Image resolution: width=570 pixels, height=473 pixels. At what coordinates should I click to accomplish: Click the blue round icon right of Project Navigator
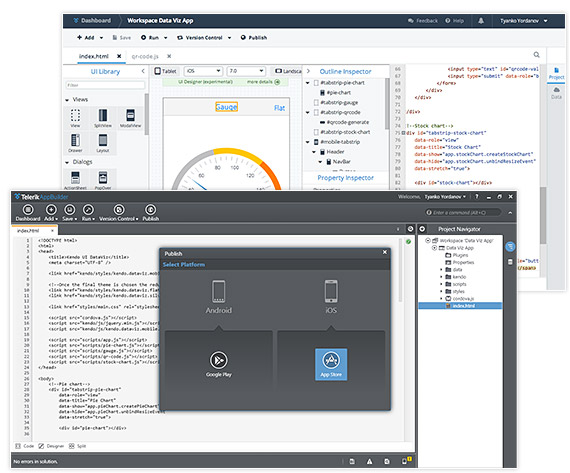tap(510, 246)
